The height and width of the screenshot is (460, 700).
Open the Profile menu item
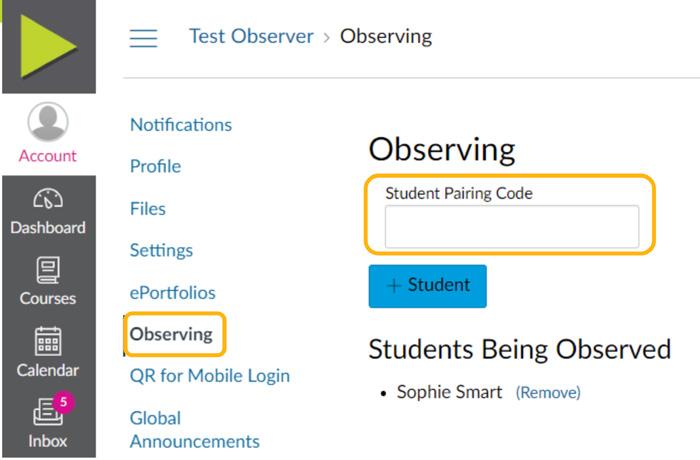155,167
